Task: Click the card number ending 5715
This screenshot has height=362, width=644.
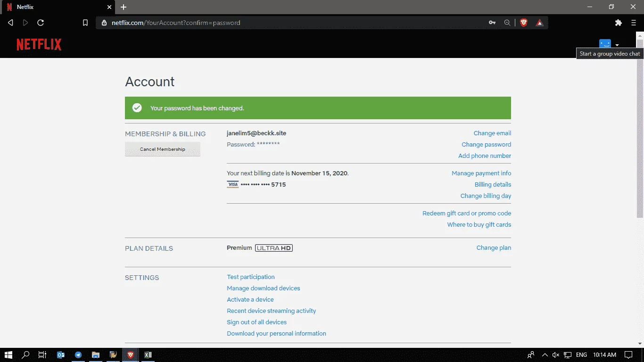Action: pyautogui.click(x=264, y=185)
